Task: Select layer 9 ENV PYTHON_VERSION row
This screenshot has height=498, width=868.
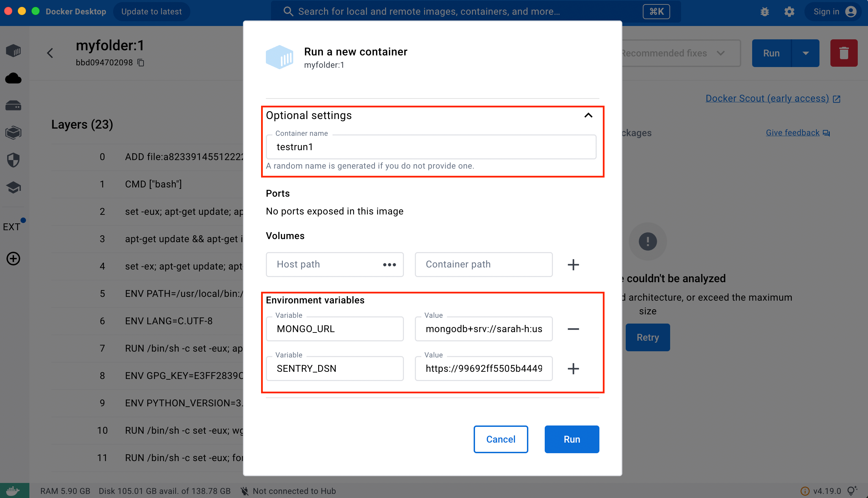Action: pos(147,403)
